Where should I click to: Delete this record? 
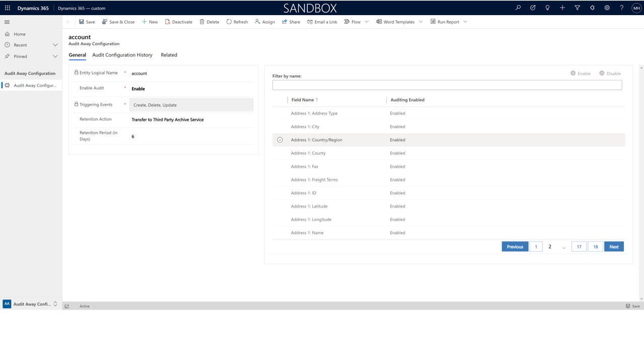tap(209, 22)
